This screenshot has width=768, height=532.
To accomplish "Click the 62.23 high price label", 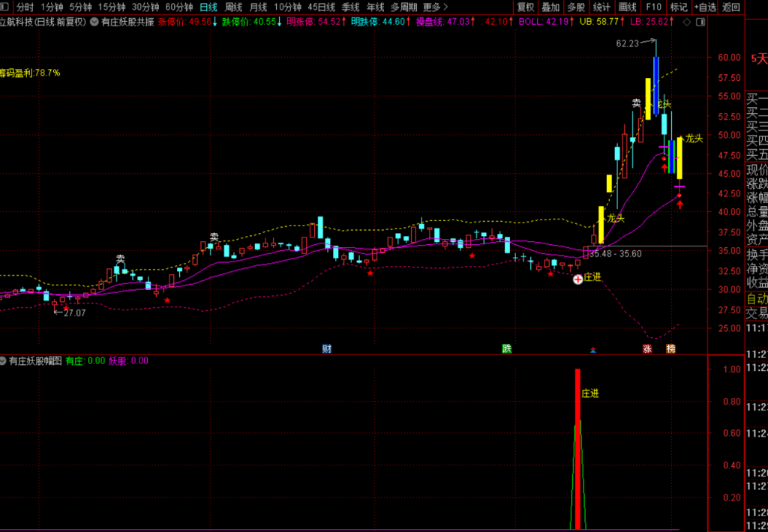I will [628, 43].
